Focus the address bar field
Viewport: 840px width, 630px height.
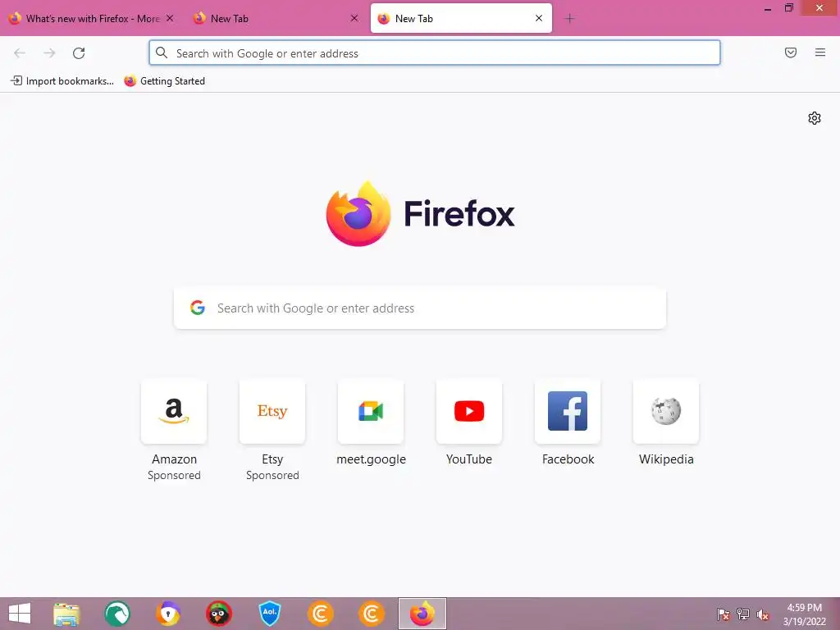click(435, 52)
